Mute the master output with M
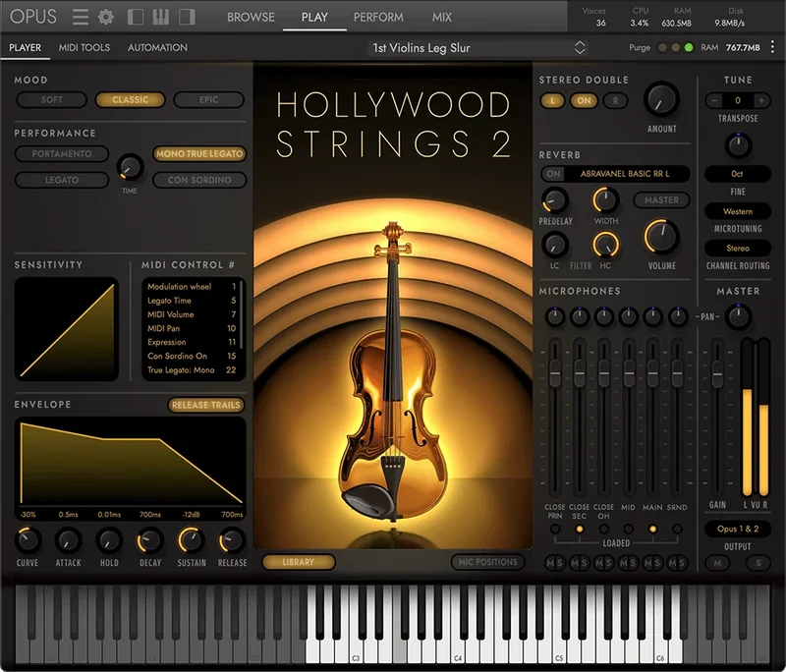The width and height of the screenshot is (786, 672). (x=717, y=563)
